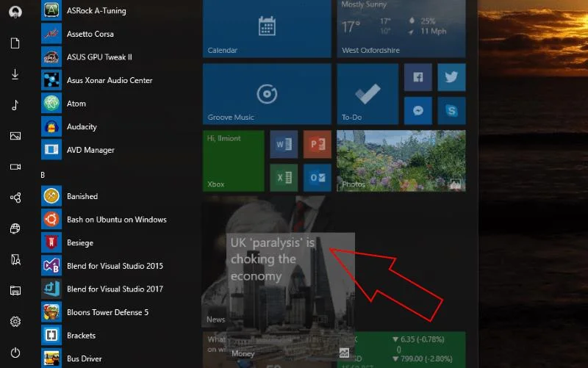Open Network icon in sidebar
588x368 pixels.
pos(15,228)
